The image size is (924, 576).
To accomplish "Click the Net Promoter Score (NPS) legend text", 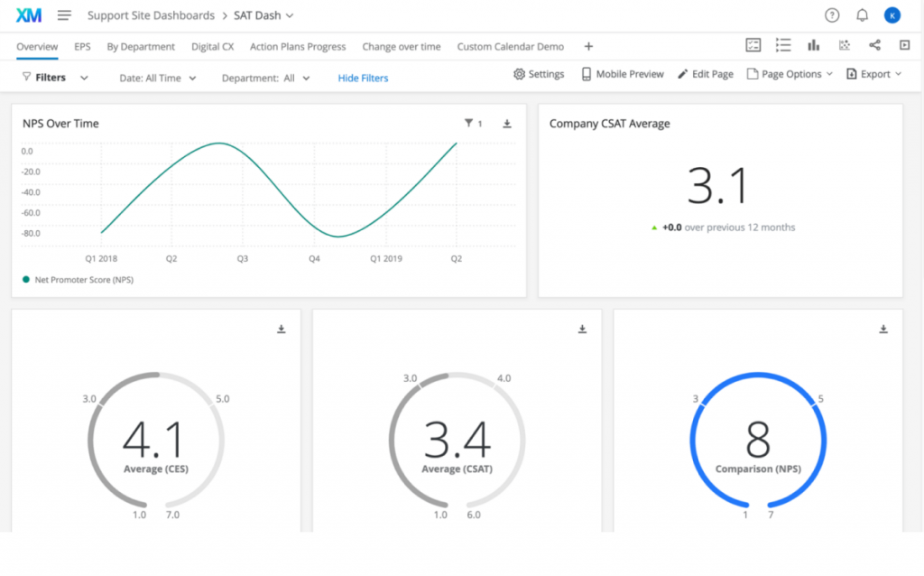I will [84, 280].
